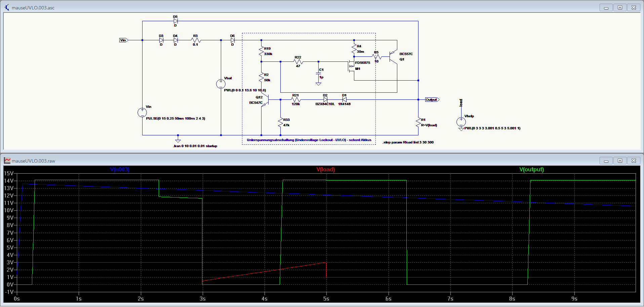
Task: Select the Vbat battery source symbol
Action: (x=221, y=84)
